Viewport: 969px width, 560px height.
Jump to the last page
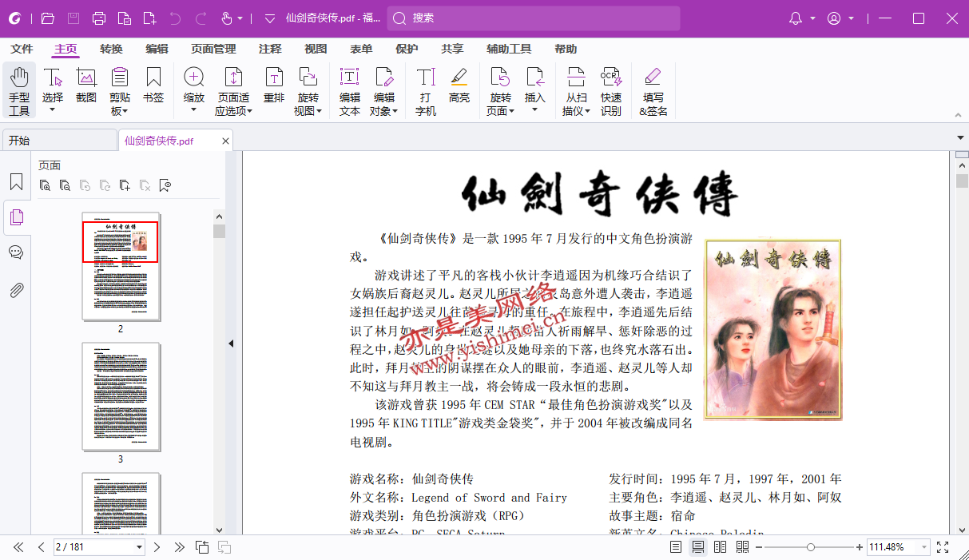(180, 547)
